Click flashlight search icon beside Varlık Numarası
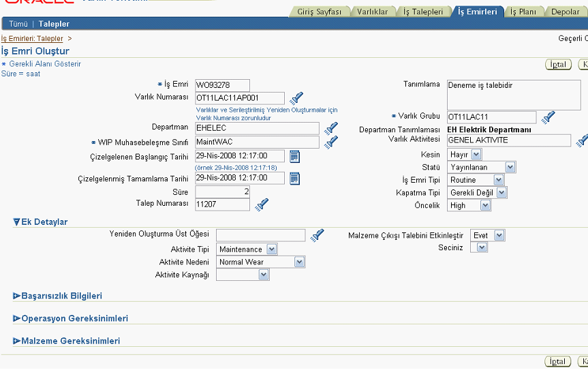The image size is (588, 381). [296, 98]
